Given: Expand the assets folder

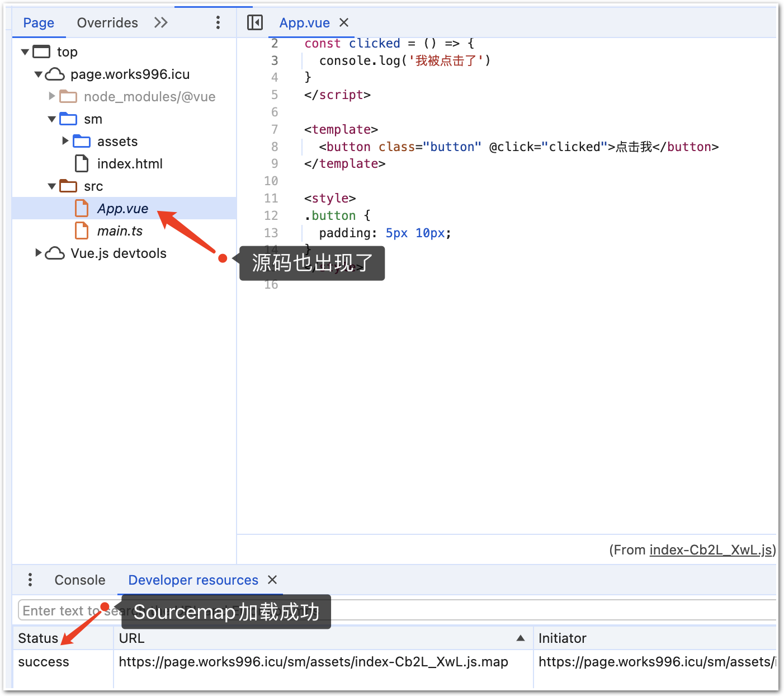Looking at the screenshot, I should point(65,141).
